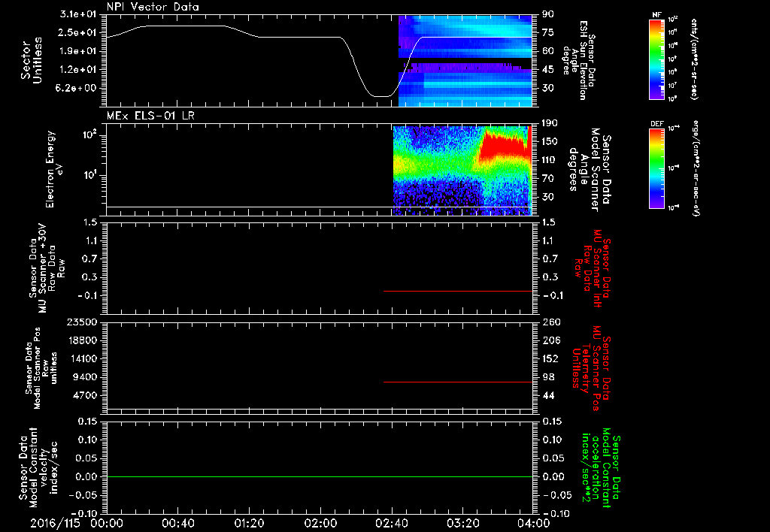Click the '3.1e+01' sector tick value
Image resolution: width=770 pixels, height=532 pixels.
click(x=78, y=14)
